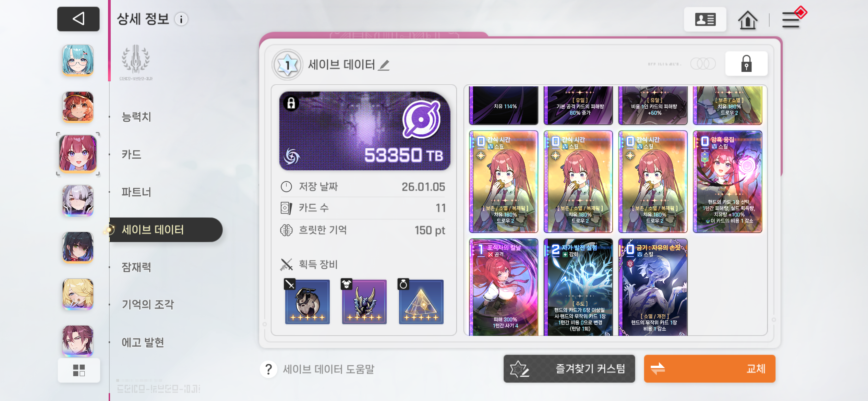Open the grid view icon below character list
This screenshot has width=868, height=401.
coord(79,370)
